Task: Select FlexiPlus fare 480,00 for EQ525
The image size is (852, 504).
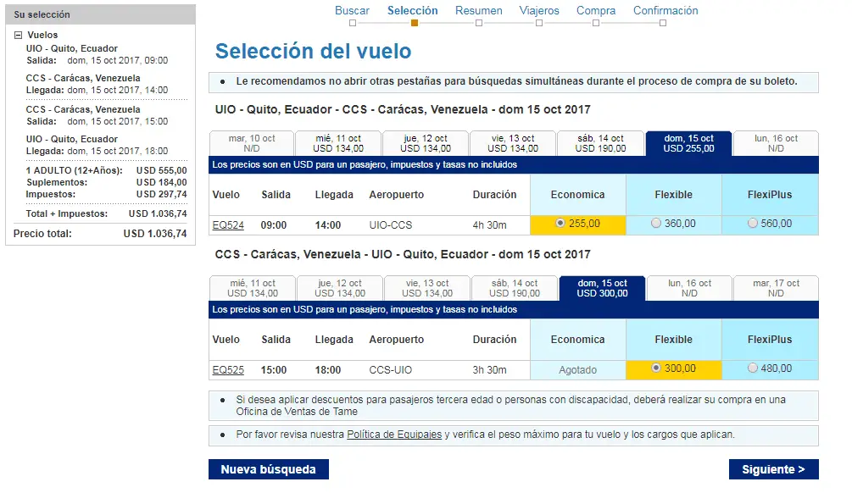Action: [753, 368]
